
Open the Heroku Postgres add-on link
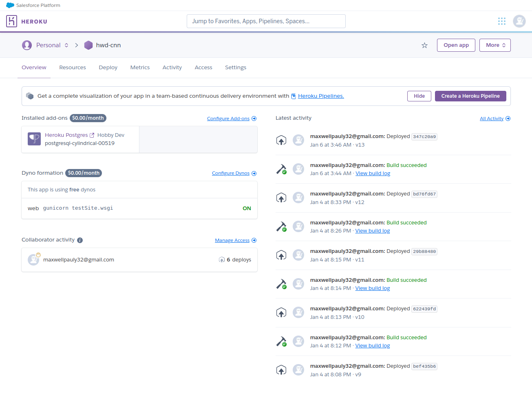point(66,135)
